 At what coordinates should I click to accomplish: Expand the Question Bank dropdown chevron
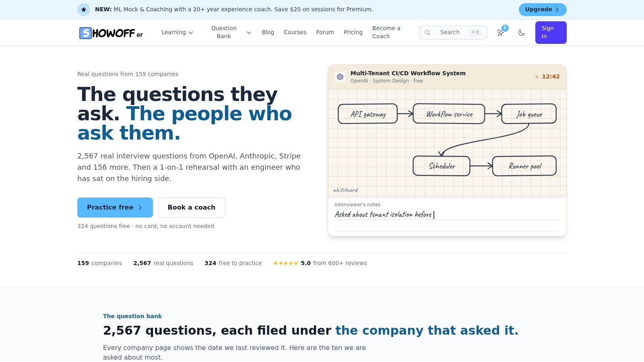[x=249, y=33]
